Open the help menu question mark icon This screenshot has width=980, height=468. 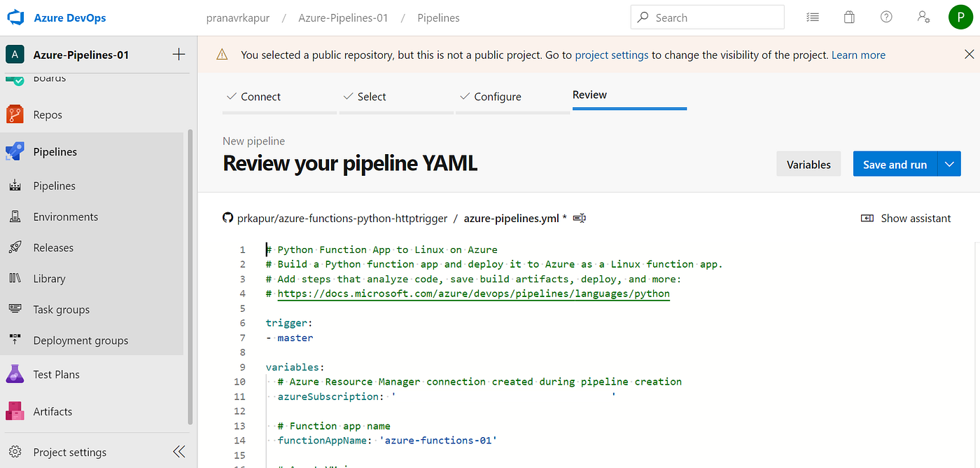tap(886, 16)
